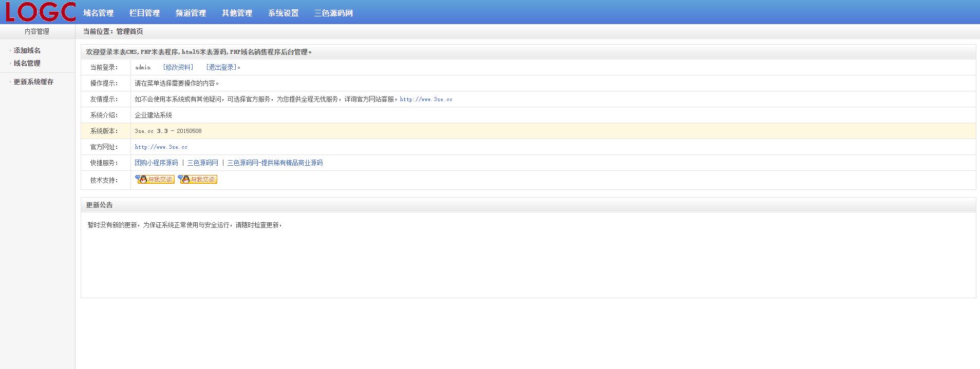
Task: Open the 三色源码网 top menu
Action: (334, 13)
